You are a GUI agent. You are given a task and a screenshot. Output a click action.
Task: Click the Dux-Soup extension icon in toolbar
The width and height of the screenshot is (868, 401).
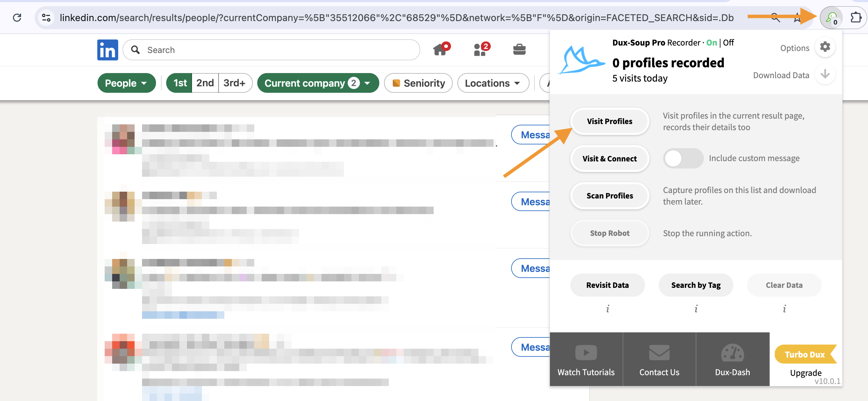(x=831, y=18)
